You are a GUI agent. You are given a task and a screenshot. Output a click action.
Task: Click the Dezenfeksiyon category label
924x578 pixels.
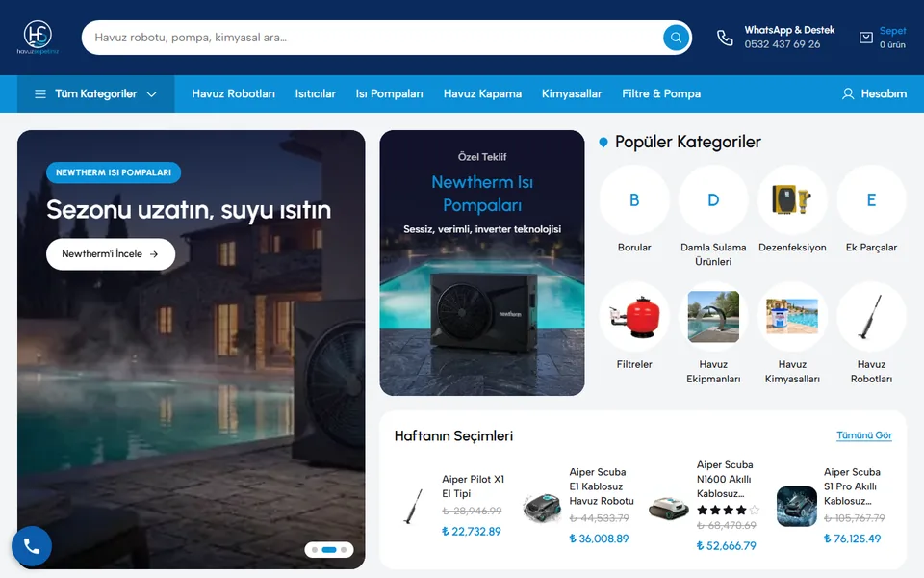[x=792, y=248]
